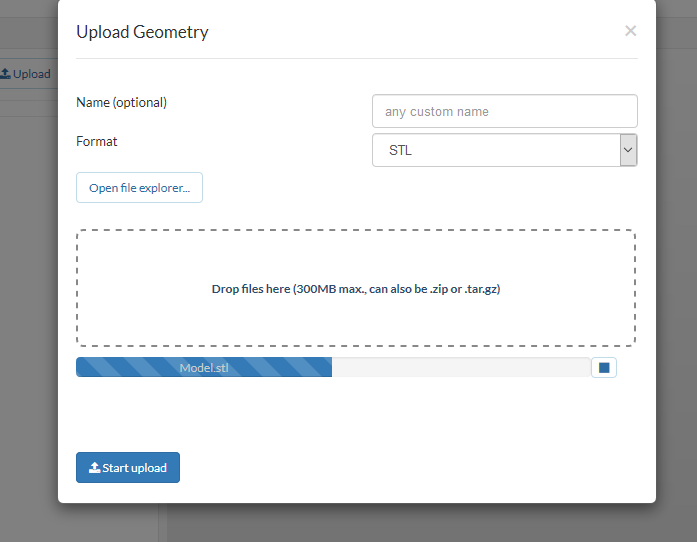Viewport: 697px width, 542px height.
Task: Select the Model.stl file name label
Action: click(204, 368)
